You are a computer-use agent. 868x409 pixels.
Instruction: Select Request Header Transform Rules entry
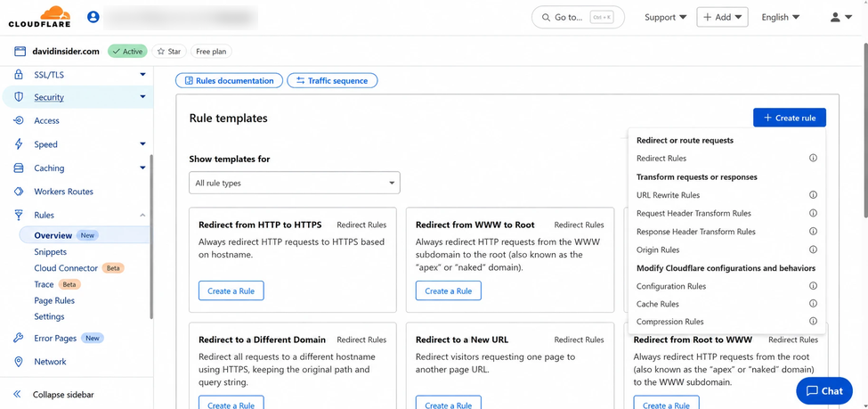tap(694, 213)
